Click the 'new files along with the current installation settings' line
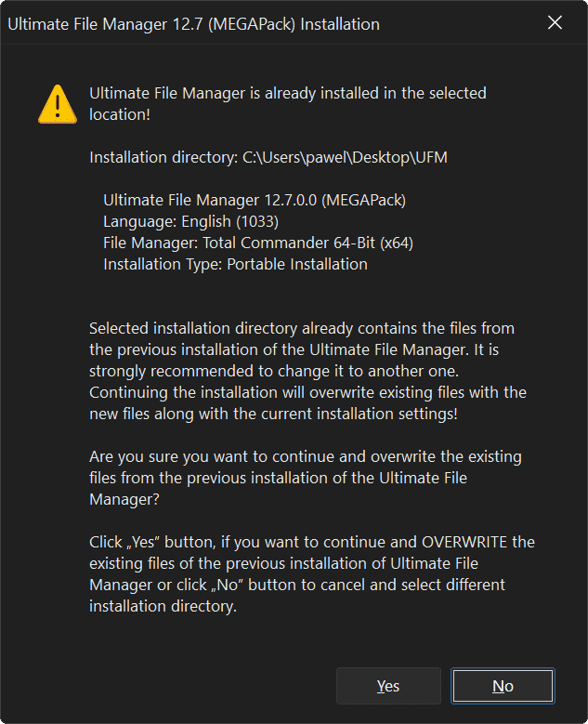588x724 pixels. pos(273,414)
